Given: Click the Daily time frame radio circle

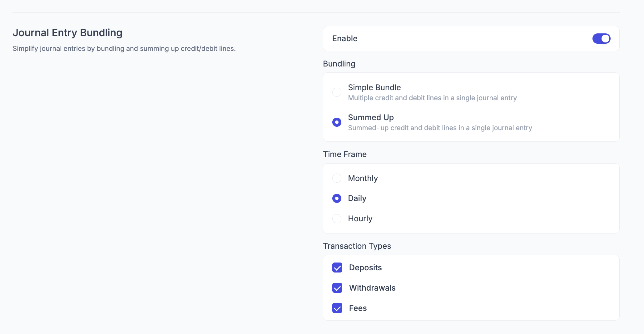Looking at the screenshot, I should (337, 198).
